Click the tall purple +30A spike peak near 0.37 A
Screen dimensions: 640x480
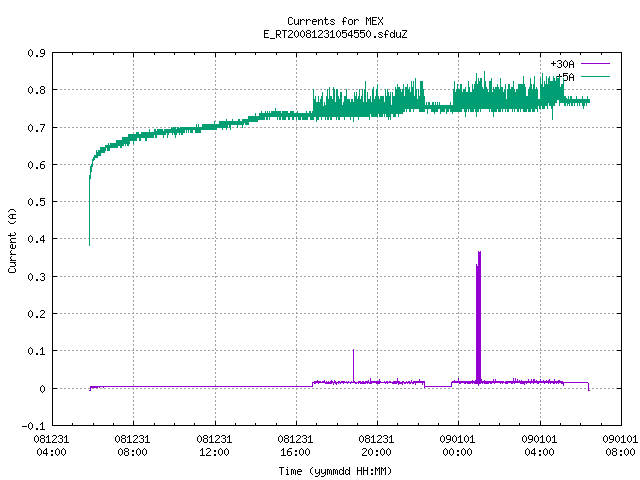pos(479,253)
